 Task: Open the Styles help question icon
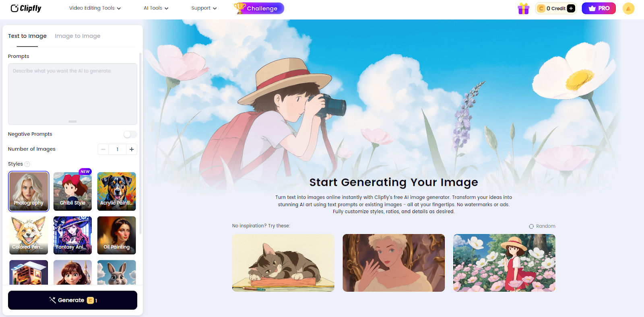point(27,164)
